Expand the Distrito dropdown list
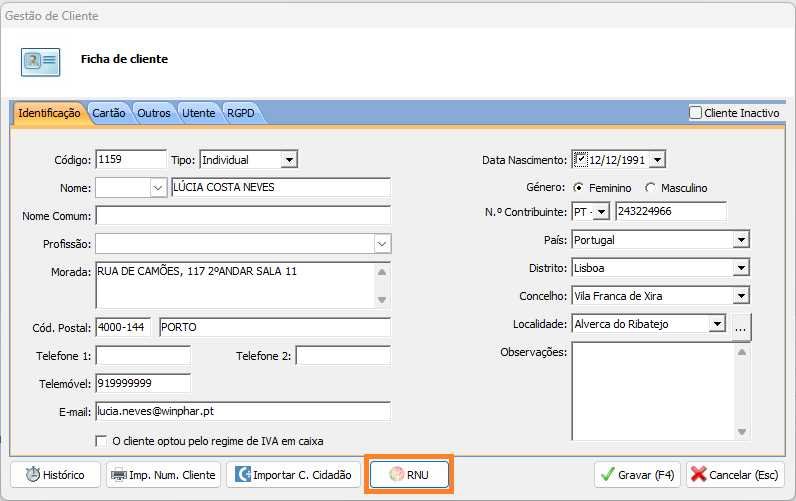The image size is (796, 501). pyautogui.click(x=740, y=268)
